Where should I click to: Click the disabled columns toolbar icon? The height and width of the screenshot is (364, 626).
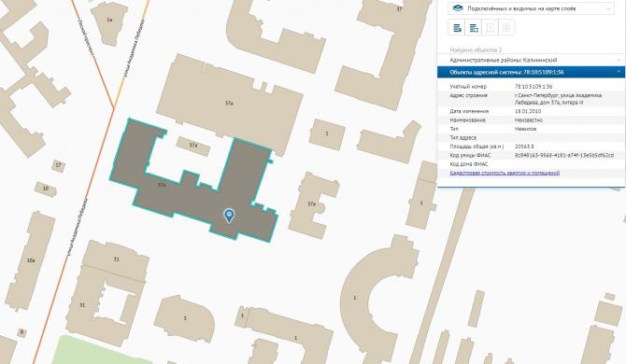pyautogui.click(x=491, y=28)
